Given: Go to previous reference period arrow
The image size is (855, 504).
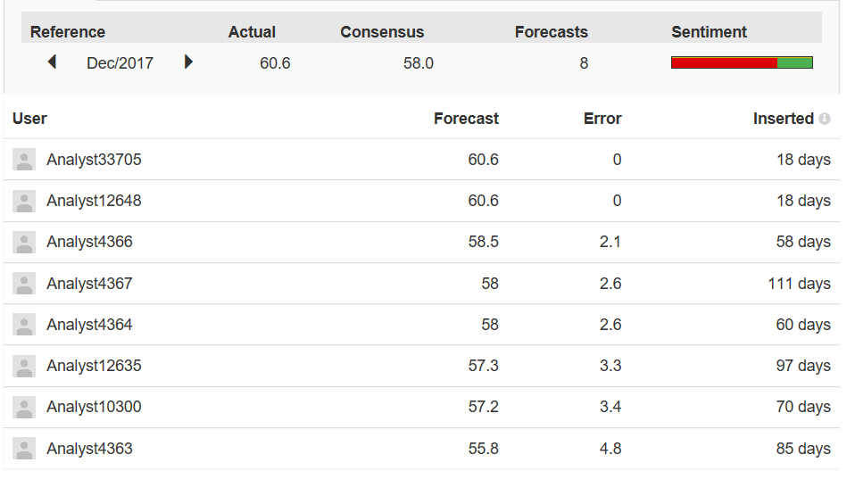Looking at the screenshot, I should 52,62.
